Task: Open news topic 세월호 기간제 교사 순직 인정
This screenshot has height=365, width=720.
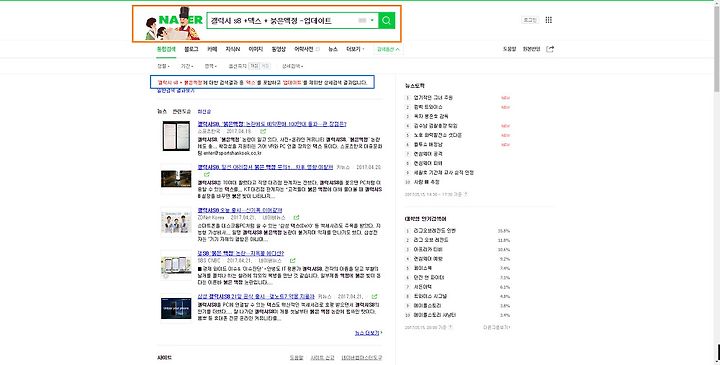Action: [444, 173]
